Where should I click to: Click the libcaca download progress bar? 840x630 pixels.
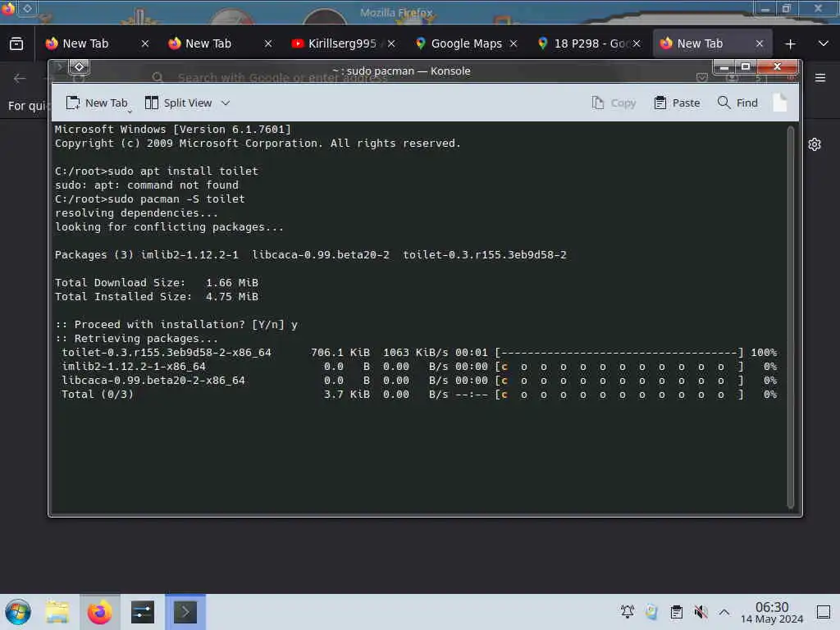tap(619, 381)
